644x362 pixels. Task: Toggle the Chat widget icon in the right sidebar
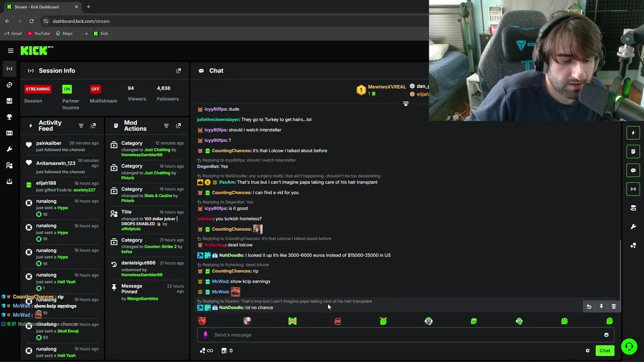[x=633, y=170]
